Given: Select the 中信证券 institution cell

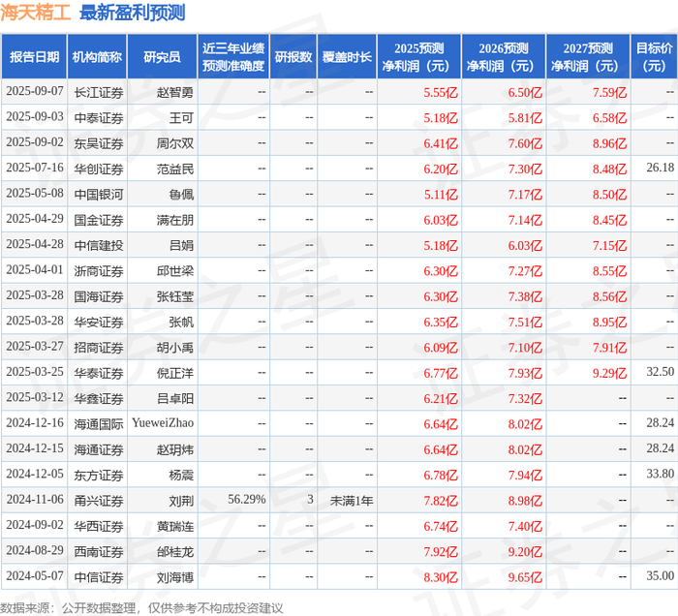Looking at the screenshot, I should click(99, 576).
